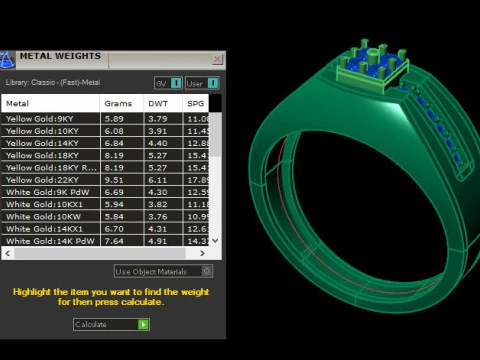Click the 9.51 grams value
The width and height of the screenshot is (480, 360).
coord(114,180)
